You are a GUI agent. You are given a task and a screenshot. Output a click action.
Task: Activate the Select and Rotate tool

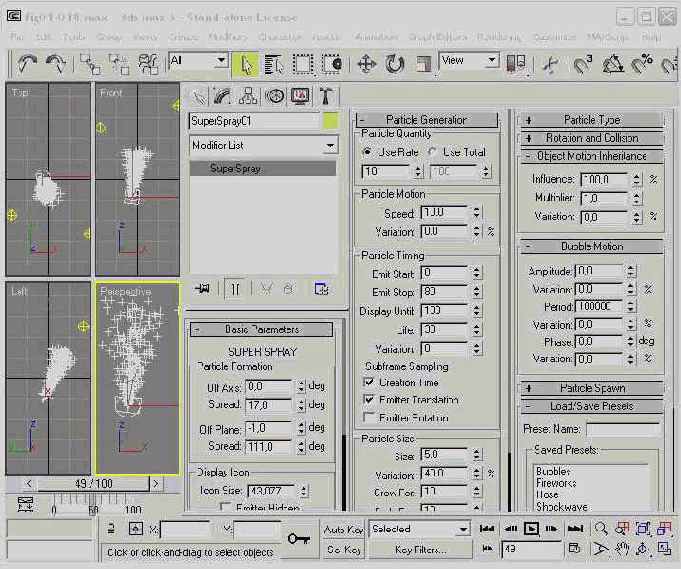[x=395, y=64]
